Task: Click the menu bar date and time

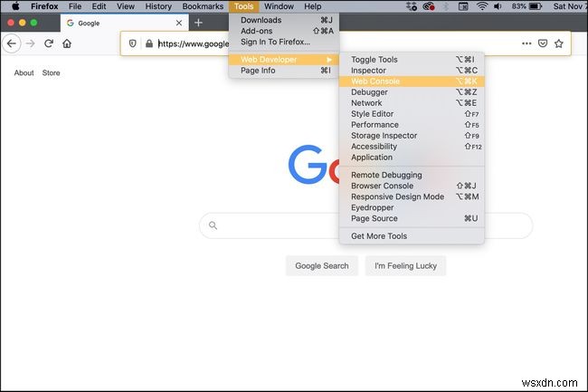Action: 569,6
